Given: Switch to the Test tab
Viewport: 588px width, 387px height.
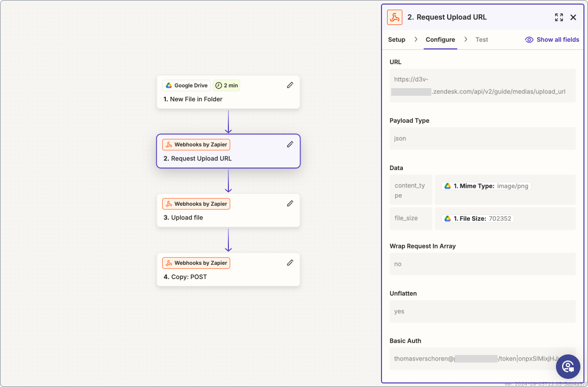Looking at the screenshot, I should pos(482,40).
